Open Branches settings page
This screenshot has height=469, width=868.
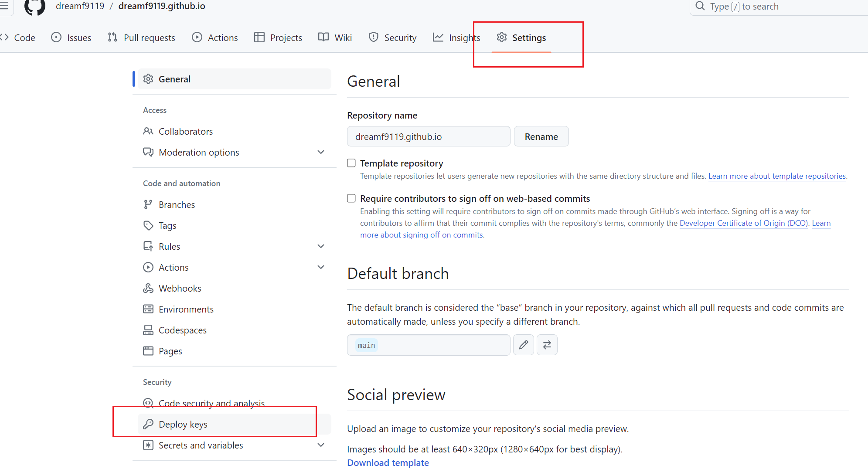coord(235,204)
